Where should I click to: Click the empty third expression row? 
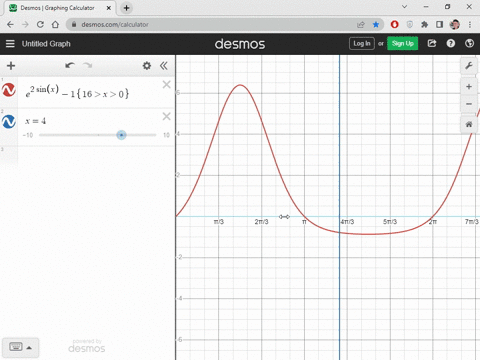click(x=96, y=155)
